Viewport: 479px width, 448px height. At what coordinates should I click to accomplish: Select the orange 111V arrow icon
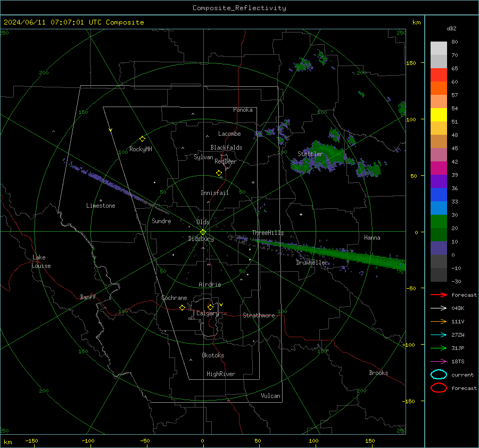[439, 321]
